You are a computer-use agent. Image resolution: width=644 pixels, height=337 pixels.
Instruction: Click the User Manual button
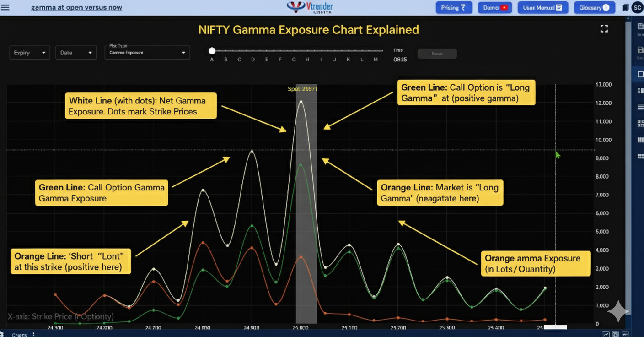(542, 7)
